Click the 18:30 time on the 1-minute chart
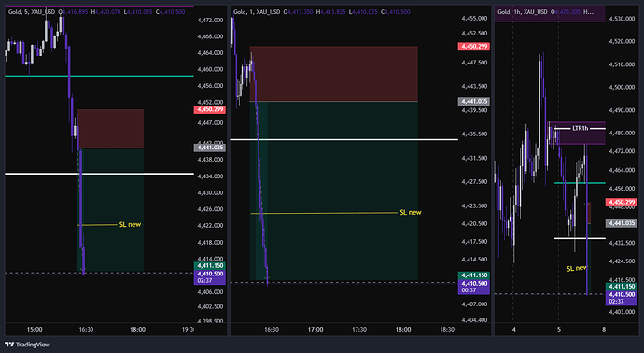 [x=447, y=329]
